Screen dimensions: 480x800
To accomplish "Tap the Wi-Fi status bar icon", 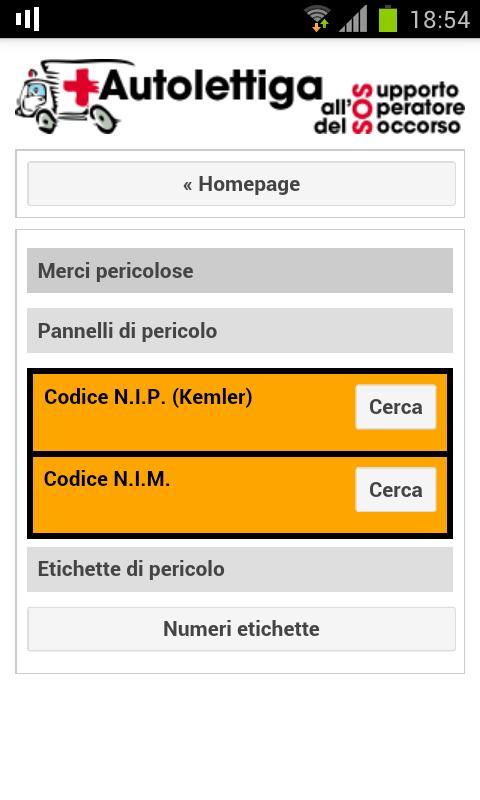I will [x=317, y=19].
